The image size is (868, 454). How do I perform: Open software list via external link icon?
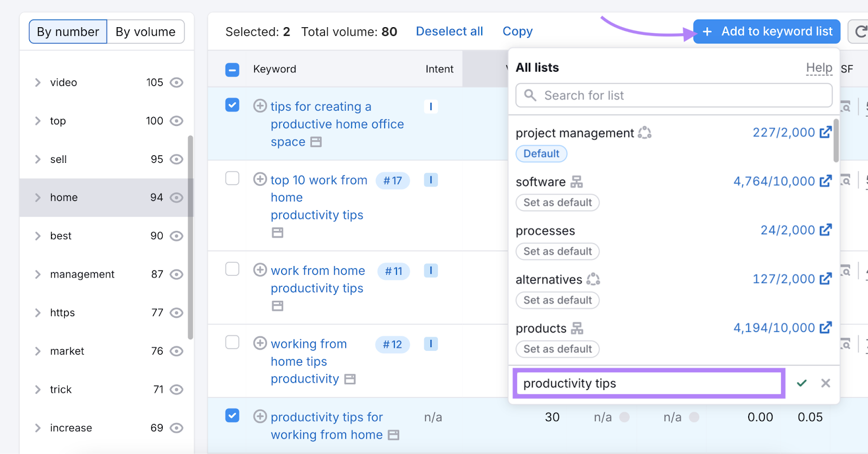point(825,181)
